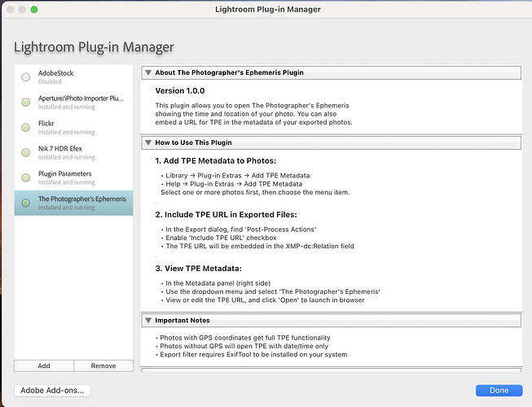
Task: Click the Nik 7 HDR Efex status dot
Action: pos(26,152)
